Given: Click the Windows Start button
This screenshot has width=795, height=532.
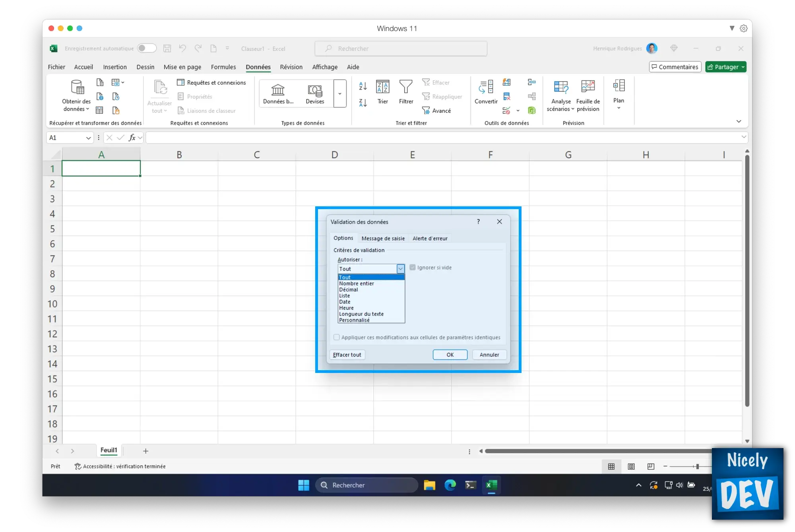Looking at the screenshot, I should [x=304, y=485].
